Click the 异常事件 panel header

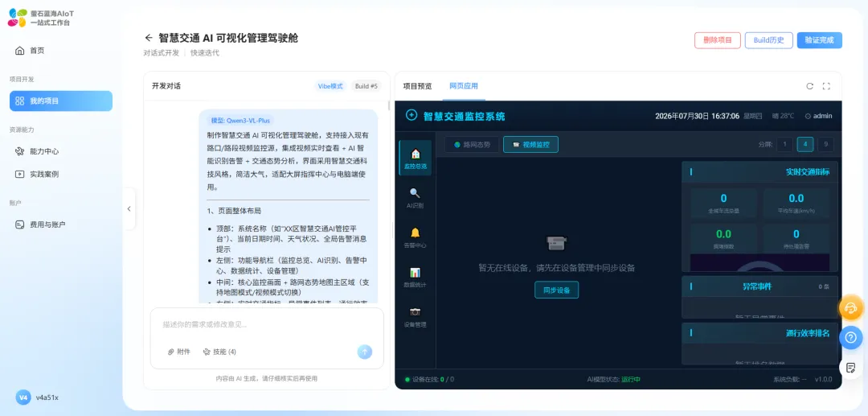tap(759, 286)
